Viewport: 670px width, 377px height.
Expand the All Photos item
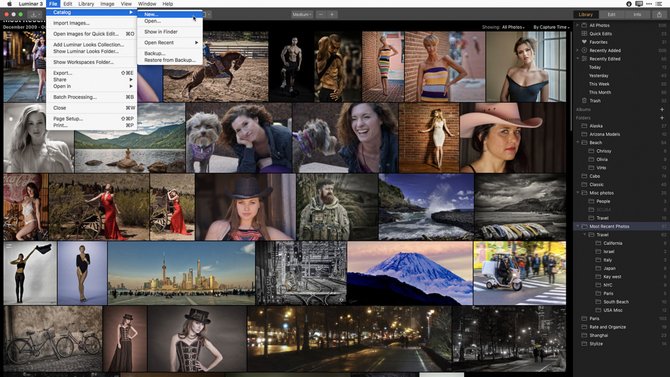(x=578, y=25)
